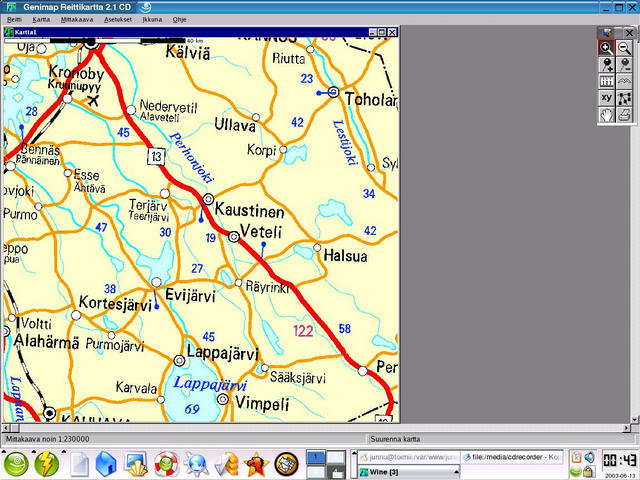
Task: Click the printer tool in palette
Action: pyautogui.click(x=624, y=115)
